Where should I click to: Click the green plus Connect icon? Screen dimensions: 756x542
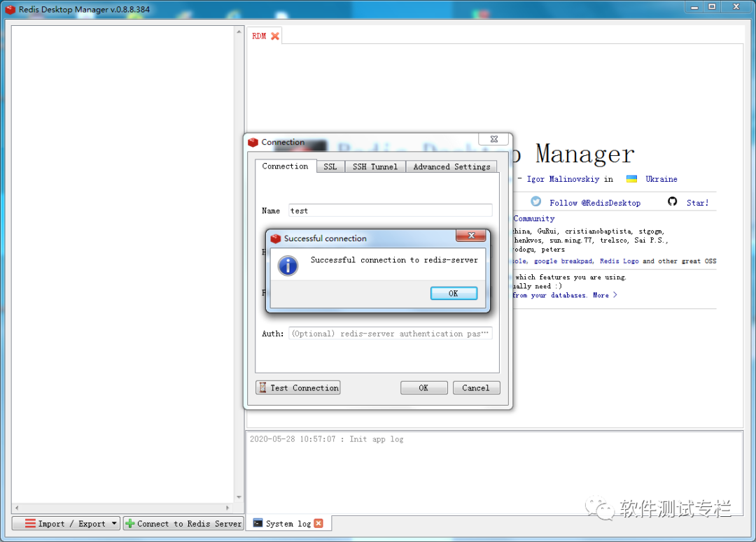click(x=129, y=523)
